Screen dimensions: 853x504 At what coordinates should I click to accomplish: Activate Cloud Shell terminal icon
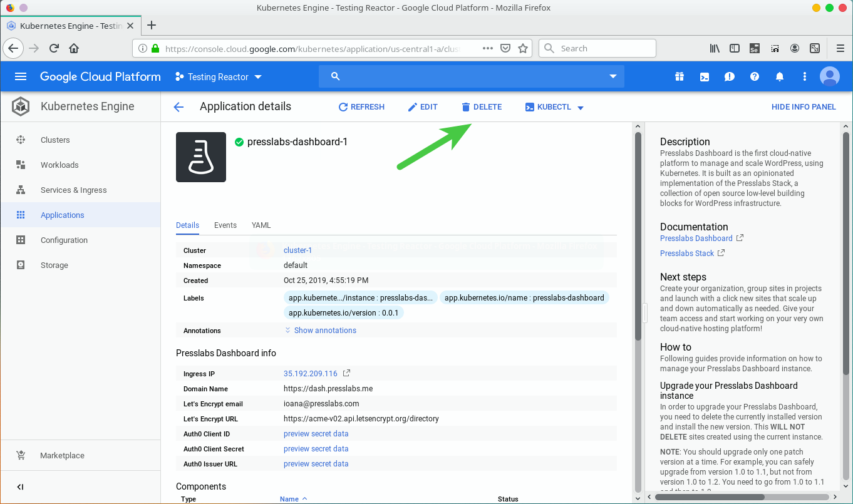705,76
